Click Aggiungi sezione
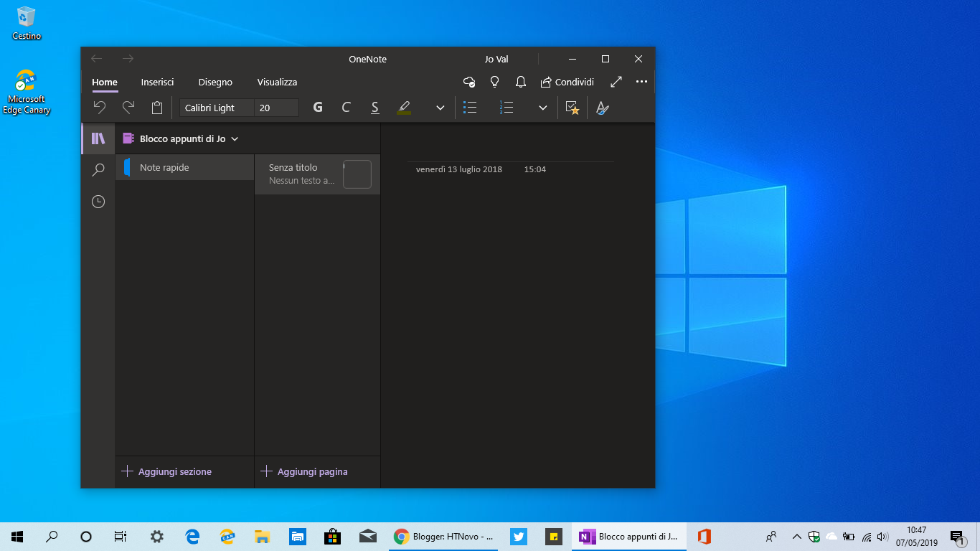The image size is (980, 551). tap(166, 471)
